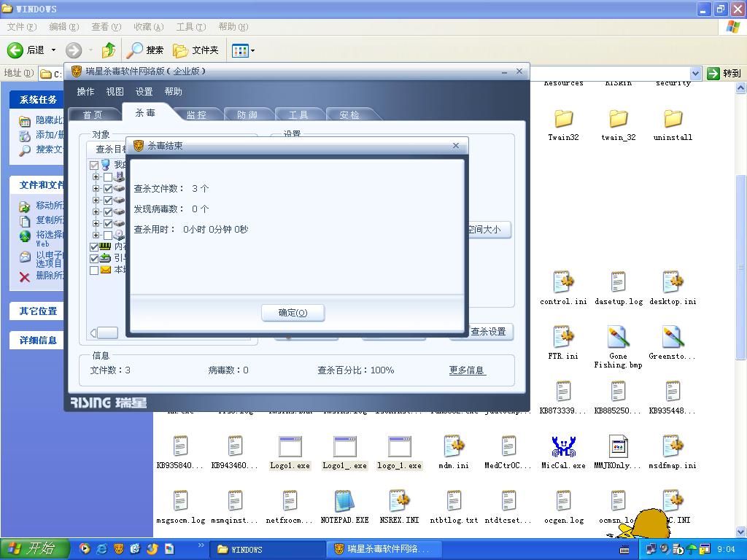Open the 视图 menu in Rising antivirus
Viewport: 747px width, 560px height.
(115, 91)
